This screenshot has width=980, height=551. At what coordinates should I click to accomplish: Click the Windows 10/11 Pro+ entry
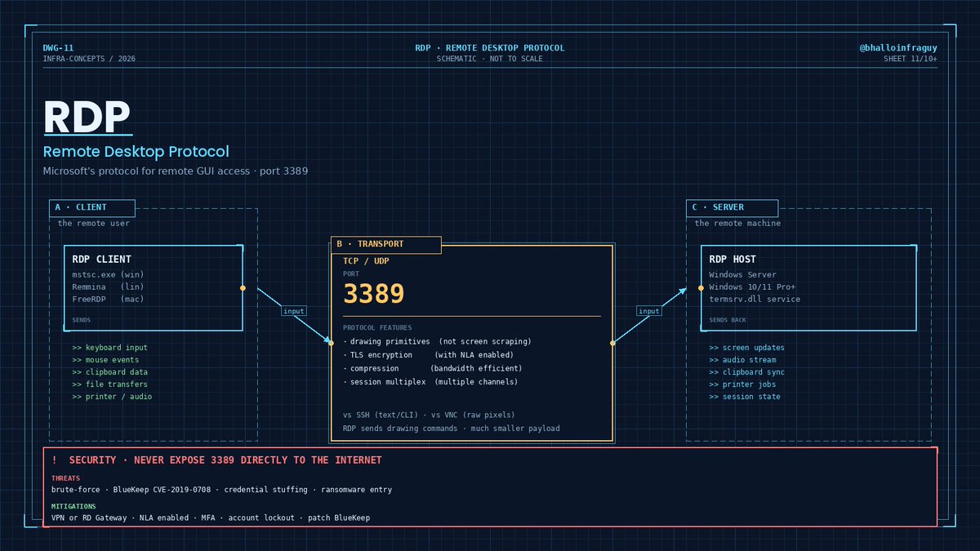752,287
